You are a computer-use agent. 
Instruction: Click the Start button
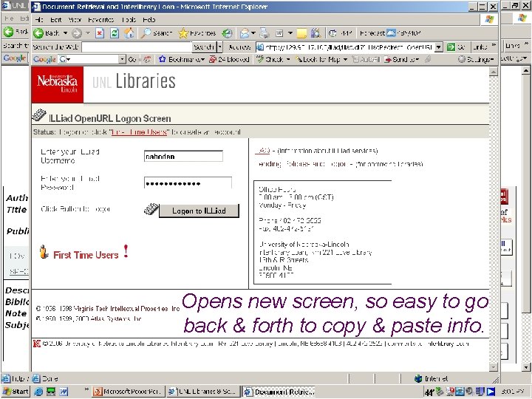[x=16, y=392]
